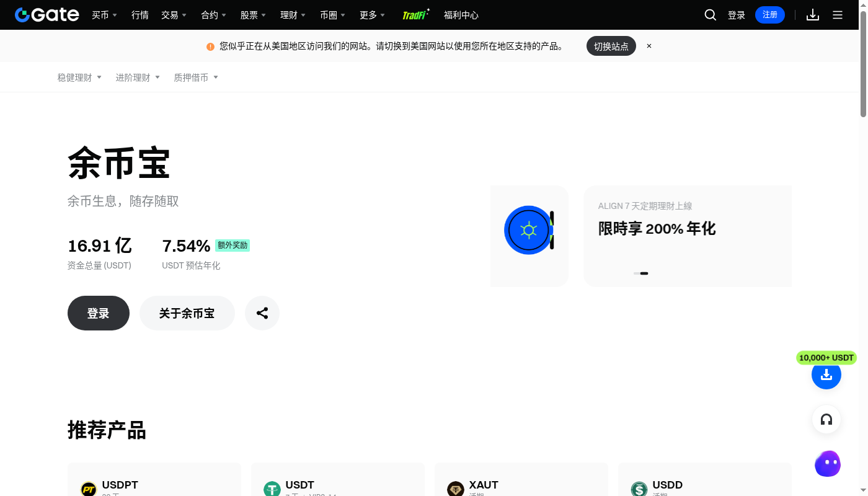Click the 7.54% estimated APR value
This screenshot has height=496, width=868.
point(186,246)
